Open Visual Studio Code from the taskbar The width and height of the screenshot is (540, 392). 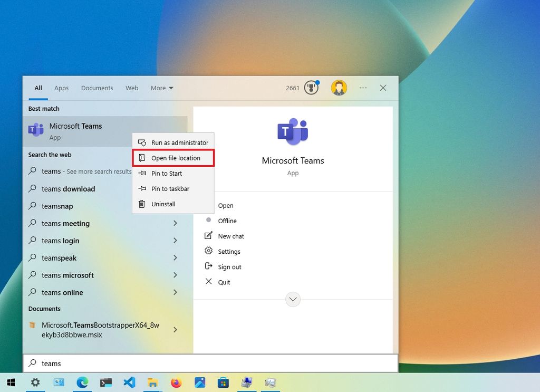pos(129,383)
